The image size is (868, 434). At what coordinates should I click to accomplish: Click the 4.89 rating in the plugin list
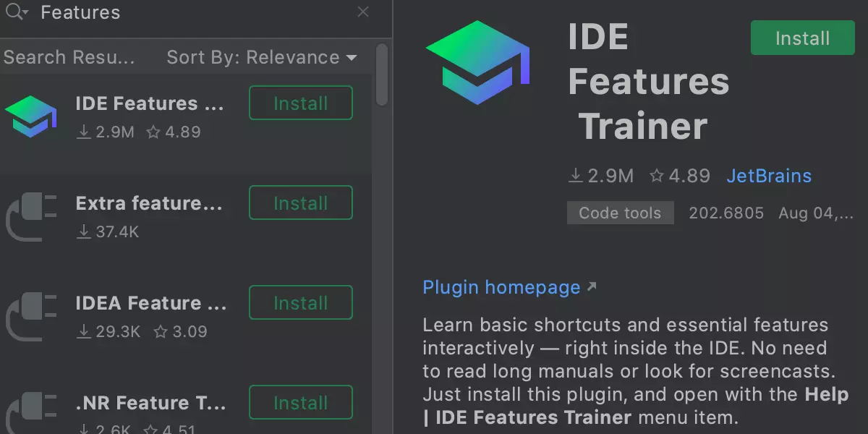(x=174, y=132)
